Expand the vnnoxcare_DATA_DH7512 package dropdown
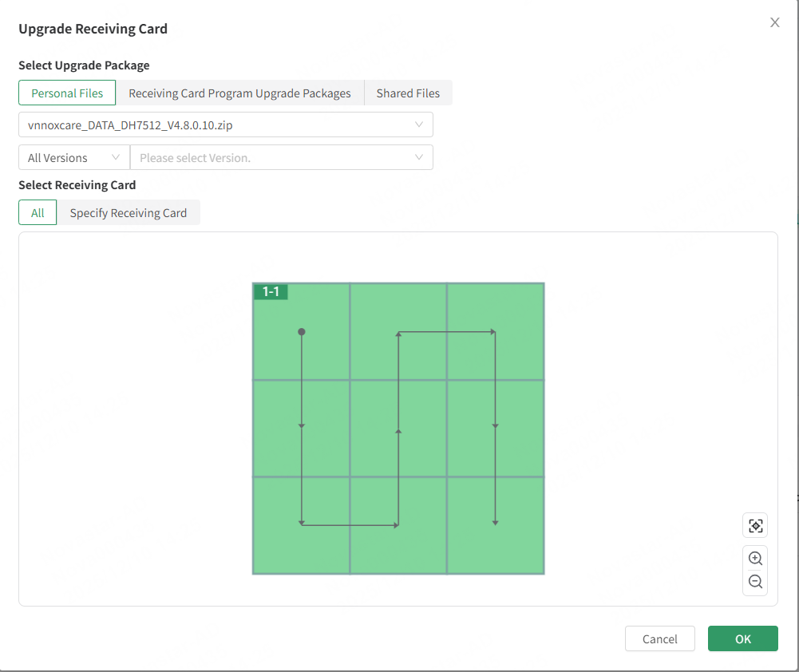799x672 pixels. [x=225, y=125]
